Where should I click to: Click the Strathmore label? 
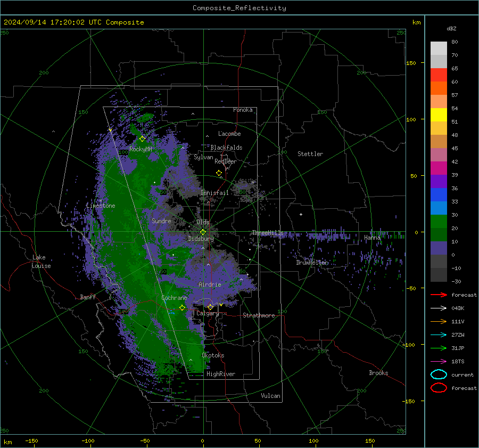259,315
